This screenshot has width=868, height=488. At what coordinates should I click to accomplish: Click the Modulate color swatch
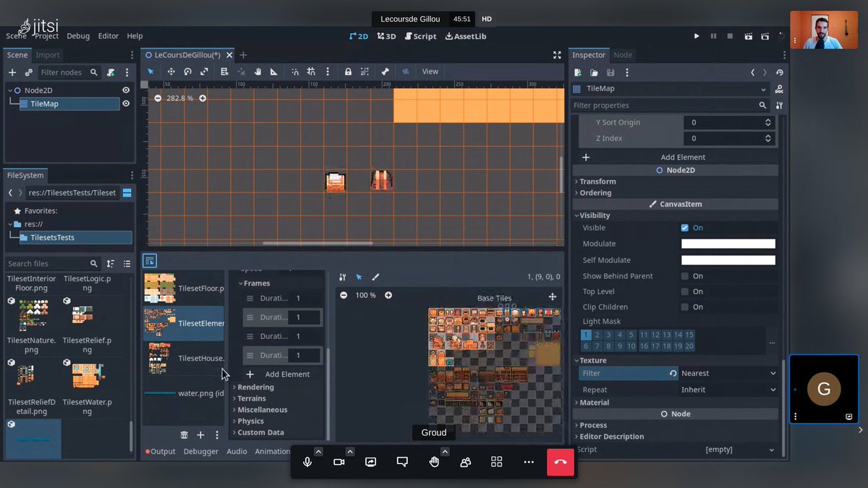point(728,244)
